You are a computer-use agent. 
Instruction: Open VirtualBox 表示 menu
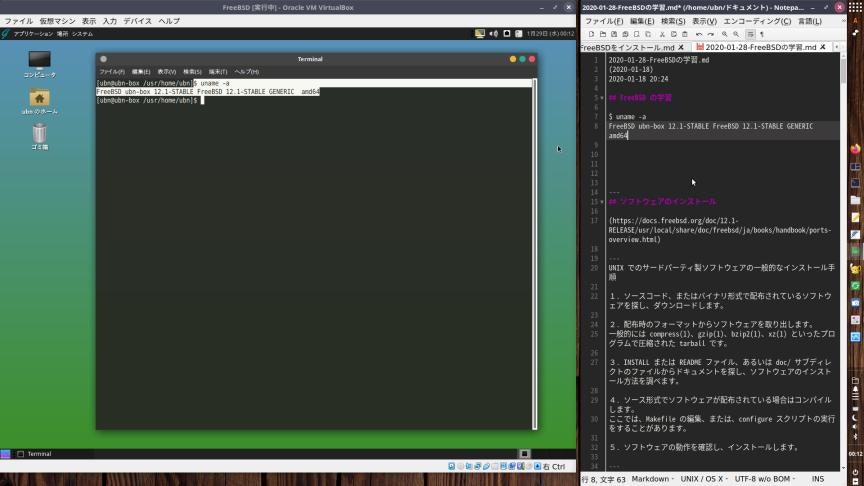(x=89, y=21)
